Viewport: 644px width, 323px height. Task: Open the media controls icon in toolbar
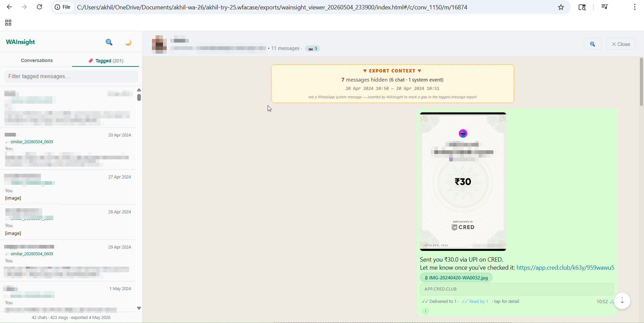click(604, 7)
